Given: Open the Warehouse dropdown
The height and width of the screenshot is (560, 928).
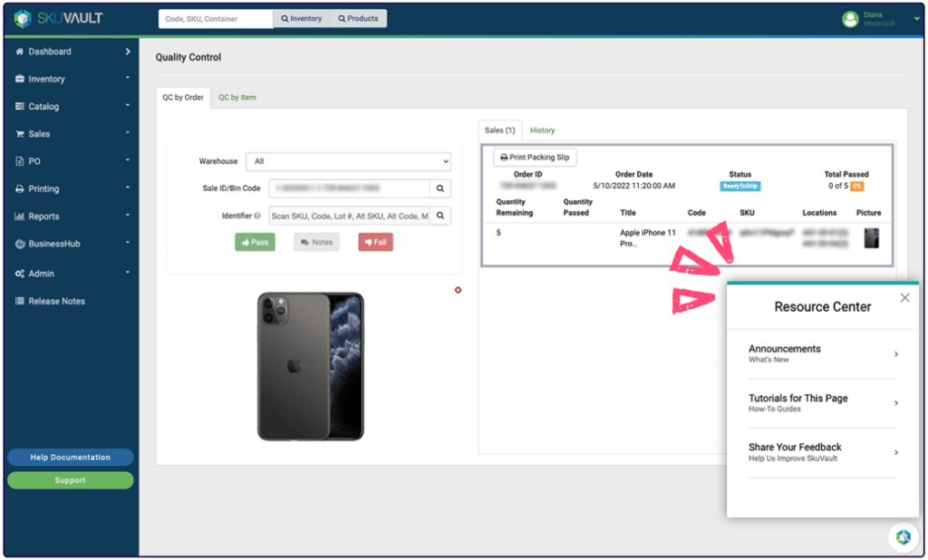Looking at the screenshot, I should click(349, 161).
